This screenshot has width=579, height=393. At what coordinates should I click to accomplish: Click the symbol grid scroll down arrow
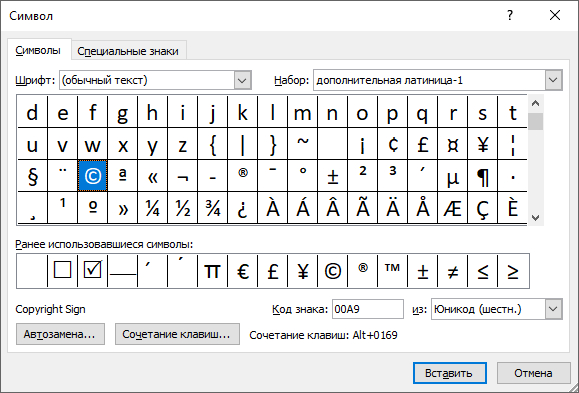coord(535,218)
